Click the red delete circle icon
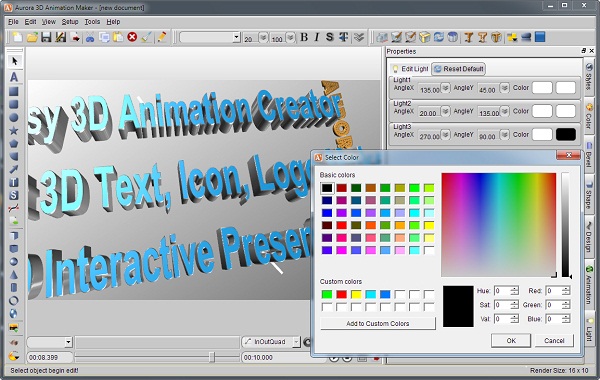 pyautogui.click(x=132, y=37)
